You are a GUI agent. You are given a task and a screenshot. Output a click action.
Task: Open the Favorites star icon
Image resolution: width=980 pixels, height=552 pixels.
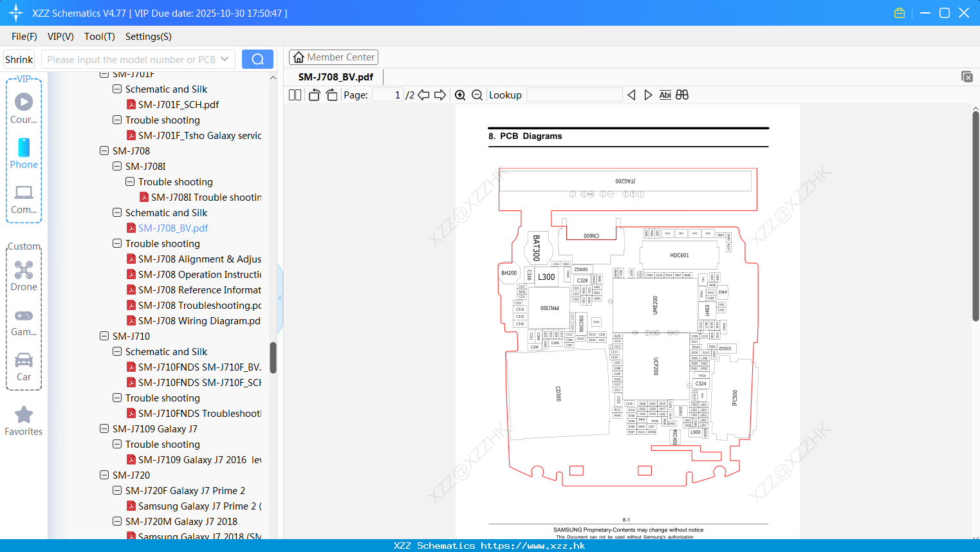coord(24,421)
